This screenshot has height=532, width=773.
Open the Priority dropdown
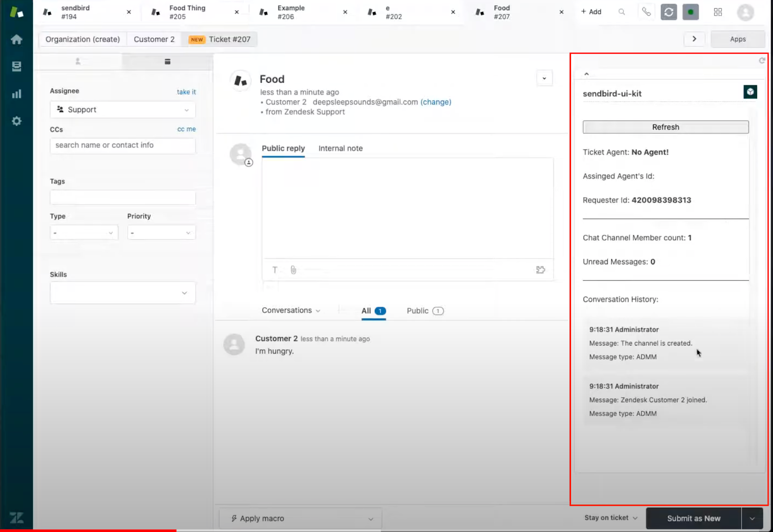(161, 232)
